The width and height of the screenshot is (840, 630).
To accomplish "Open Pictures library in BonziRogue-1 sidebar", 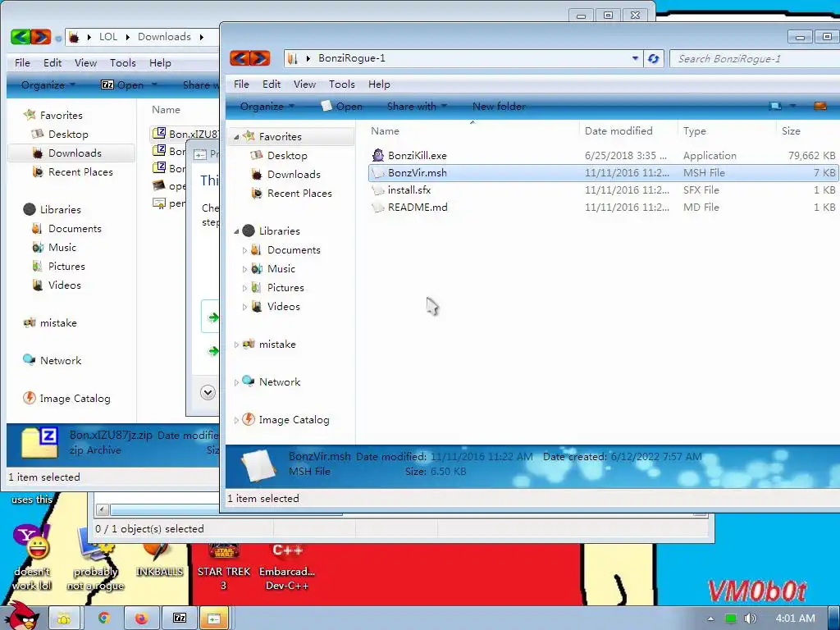I will tap(285, 287).
